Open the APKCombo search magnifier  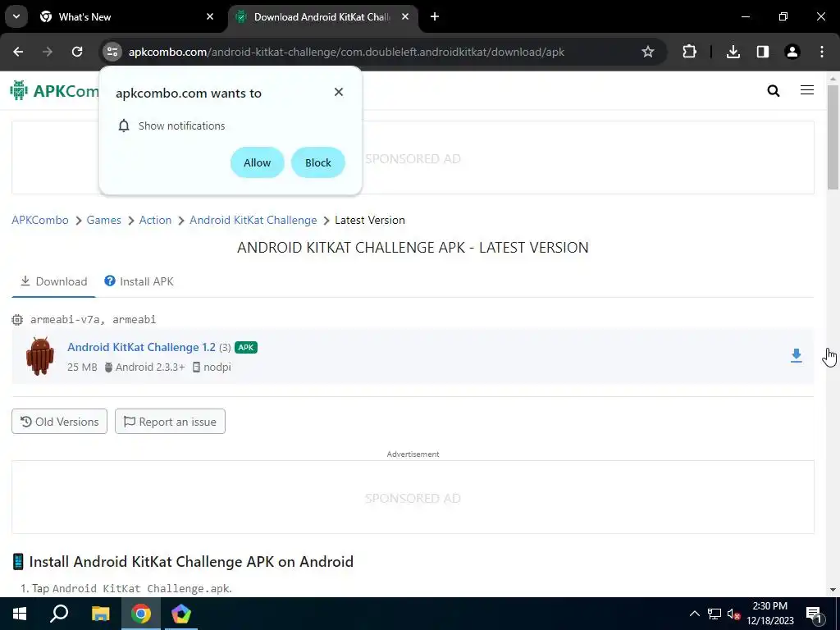(773, 90)
